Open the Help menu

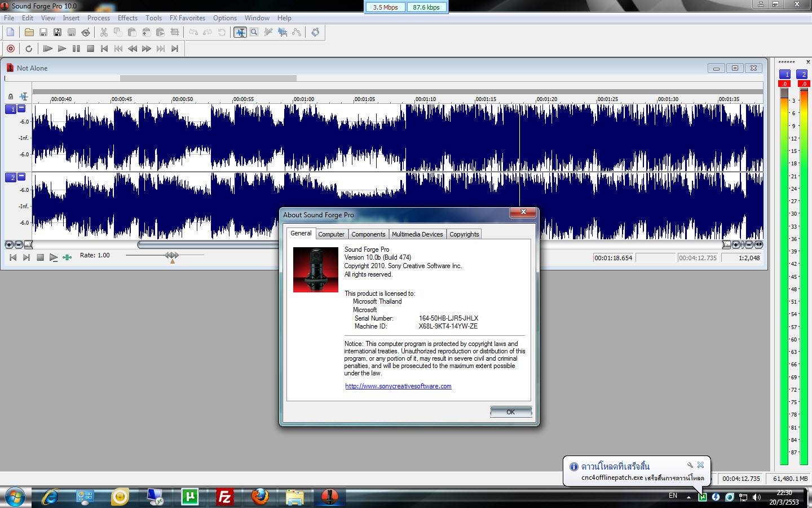tap(284, 18)
